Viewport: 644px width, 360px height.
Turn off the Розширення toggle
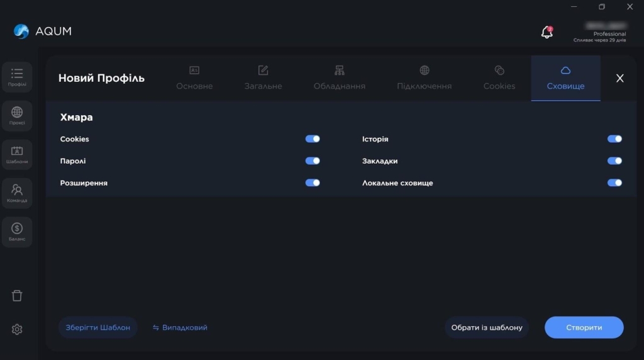coord(313,183)
